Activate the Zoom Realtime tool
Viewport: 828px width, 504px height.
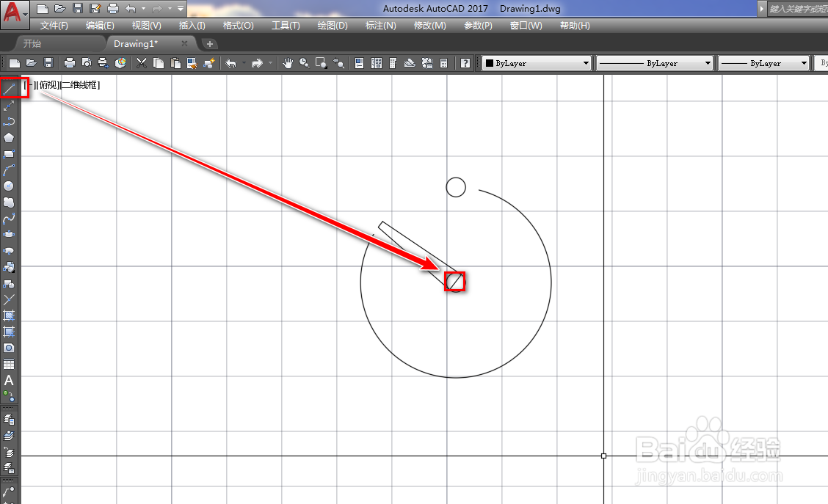click(x=304, y=63)
